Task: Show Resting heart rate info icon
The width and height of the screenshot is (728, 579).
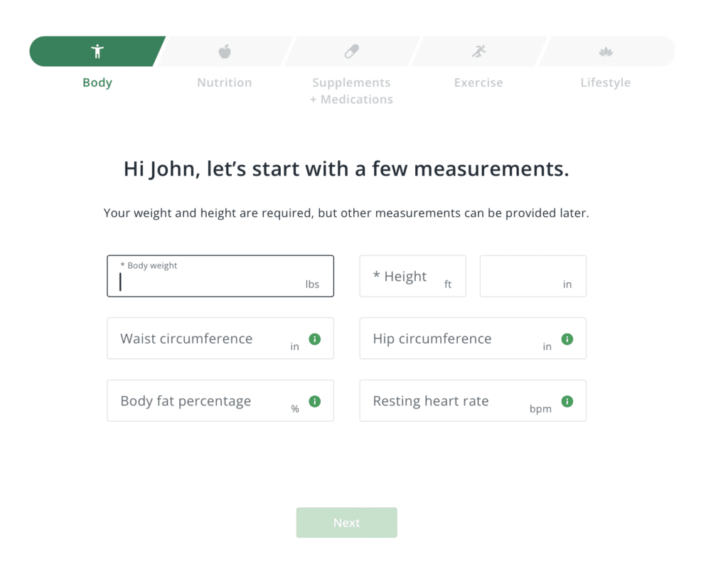Action: (x=567, y=401)
